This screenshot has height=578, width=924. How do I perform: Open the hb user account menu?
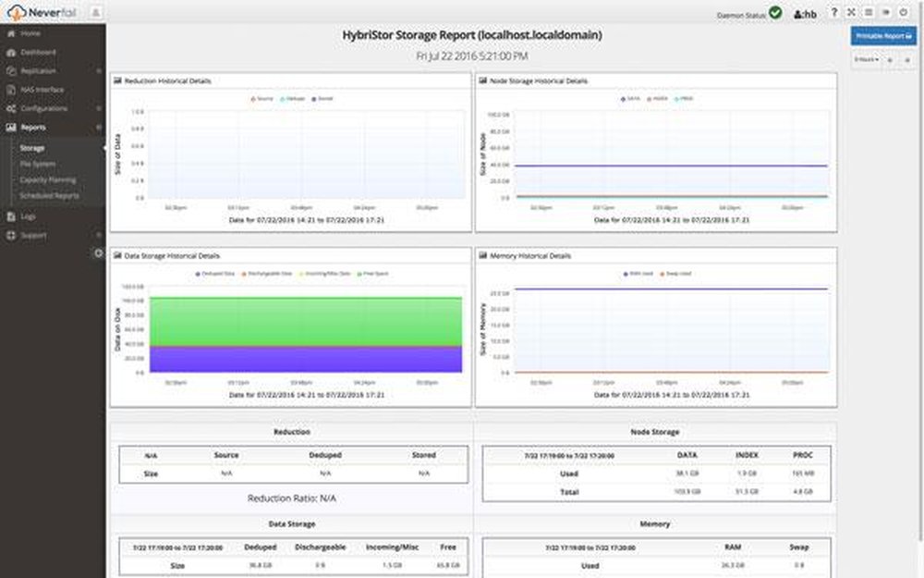805,14
